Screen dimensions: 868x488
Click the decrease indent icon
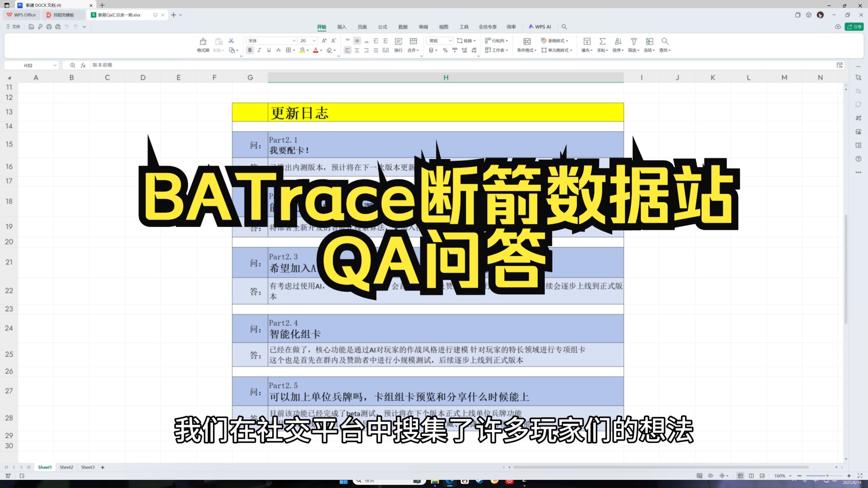click(x=376, y=41)
